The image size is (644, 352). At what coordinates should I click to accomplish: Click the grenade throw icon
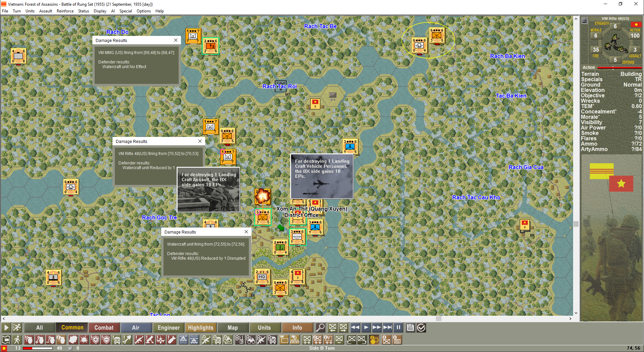(29, 340)
